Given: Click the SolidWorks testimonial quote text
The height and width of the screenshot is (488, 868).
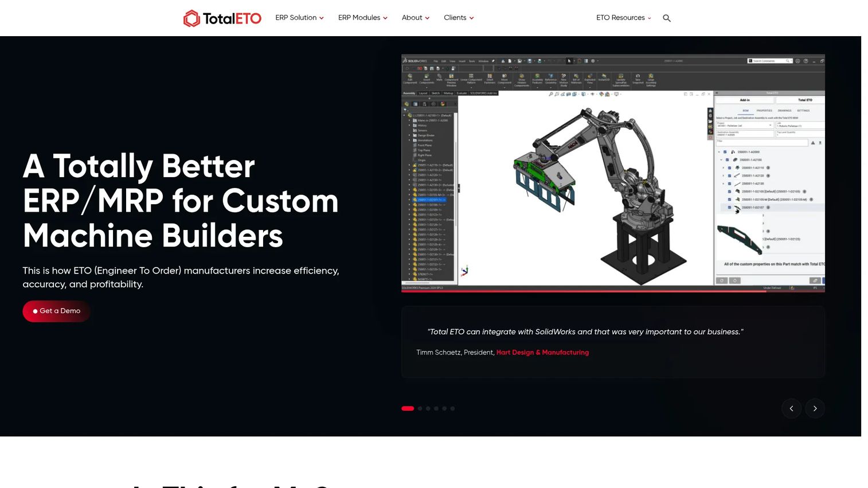Looking at the screenshot, I should pyautogui.click(x=585, y=331).
